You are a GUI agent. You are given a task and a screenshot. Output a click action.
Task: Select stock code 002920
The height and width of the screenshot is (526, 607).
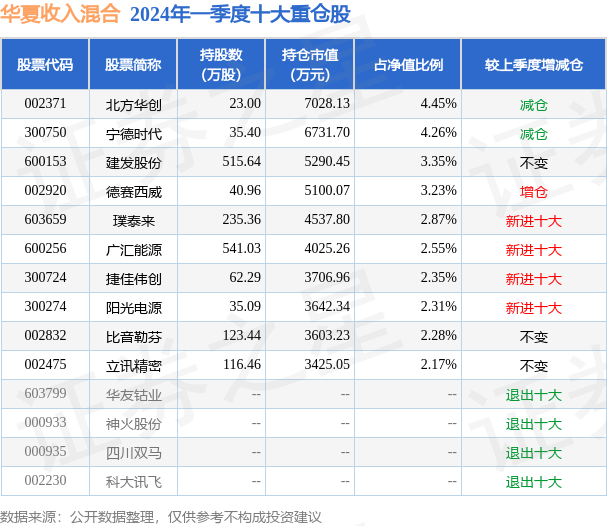click(45, 191)
